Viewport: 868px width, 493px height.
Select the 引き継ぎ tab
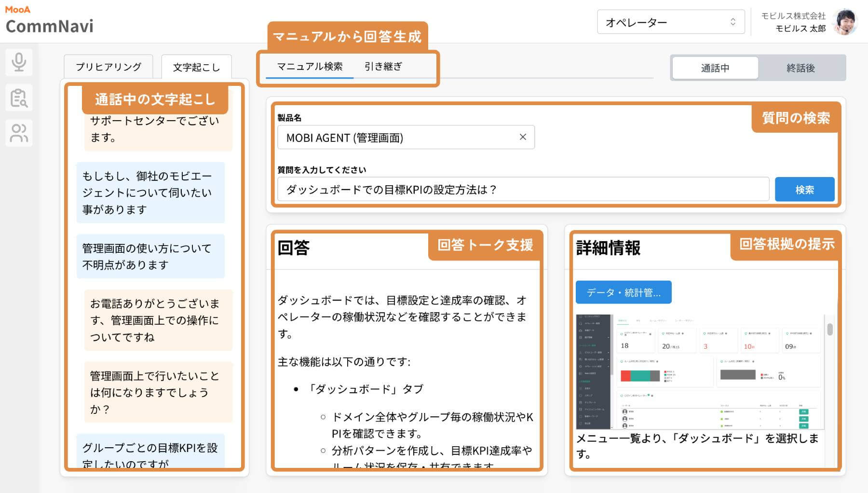click(383, 66)
